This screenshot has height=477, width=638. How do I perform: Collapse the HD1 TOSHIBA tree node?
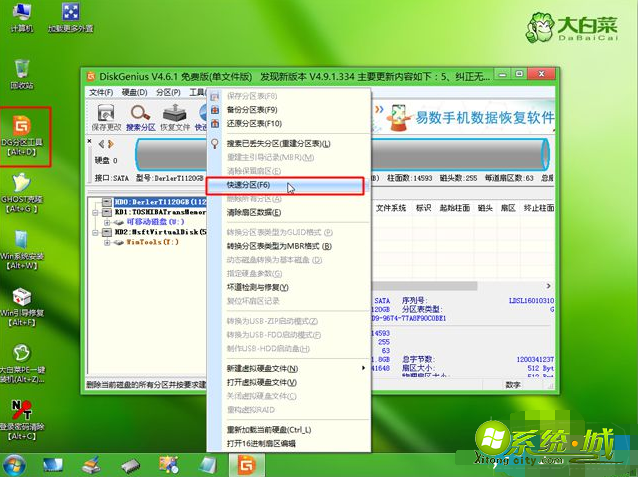(95, 212)
